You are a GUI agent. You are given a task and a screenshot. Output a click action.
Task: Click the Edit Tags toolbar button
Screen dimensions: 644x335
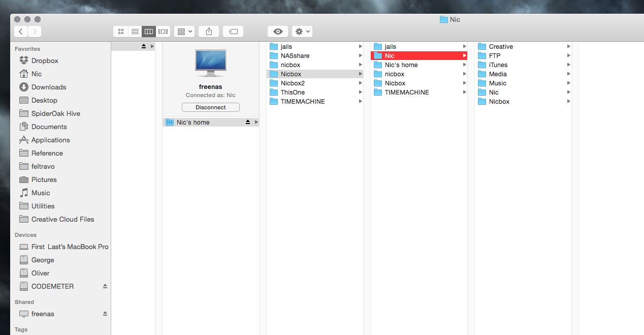233,32
